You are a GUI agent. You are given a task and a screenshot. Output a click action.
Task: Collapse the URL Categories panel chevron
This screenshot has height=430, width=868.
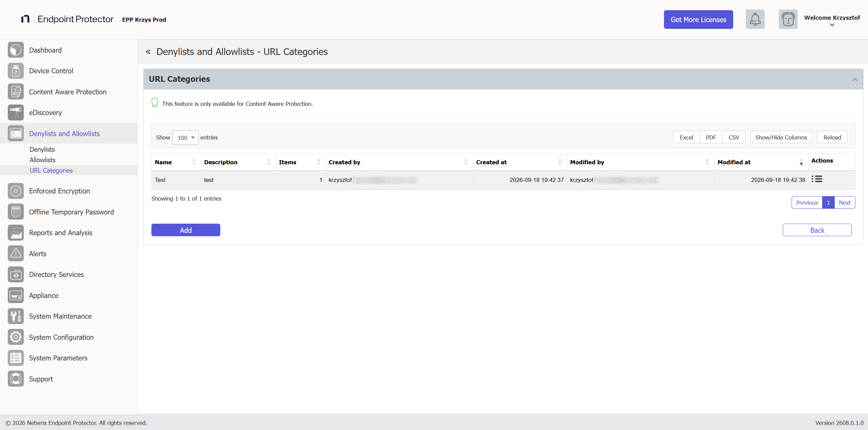pos(855,79)
